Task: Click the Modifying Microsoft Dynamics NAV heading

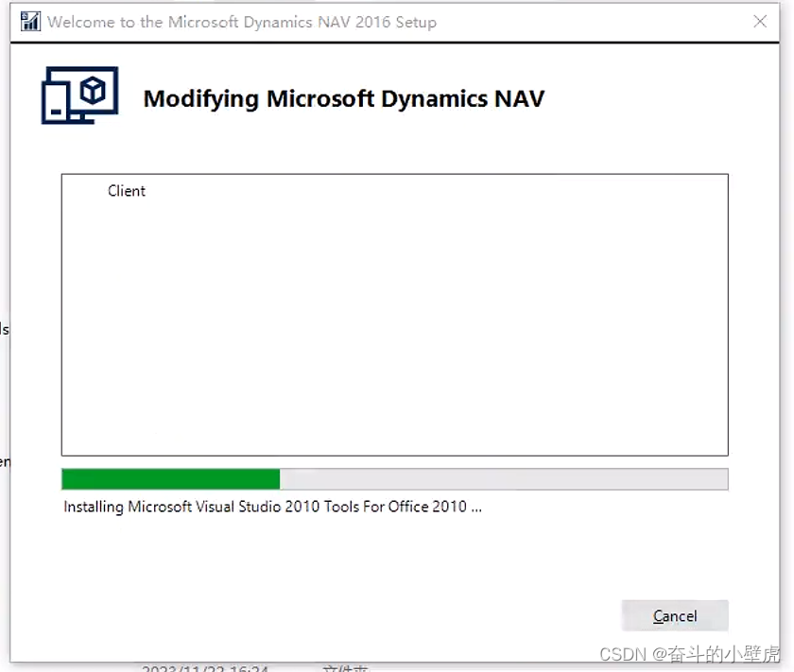Action: coord(343,98)
